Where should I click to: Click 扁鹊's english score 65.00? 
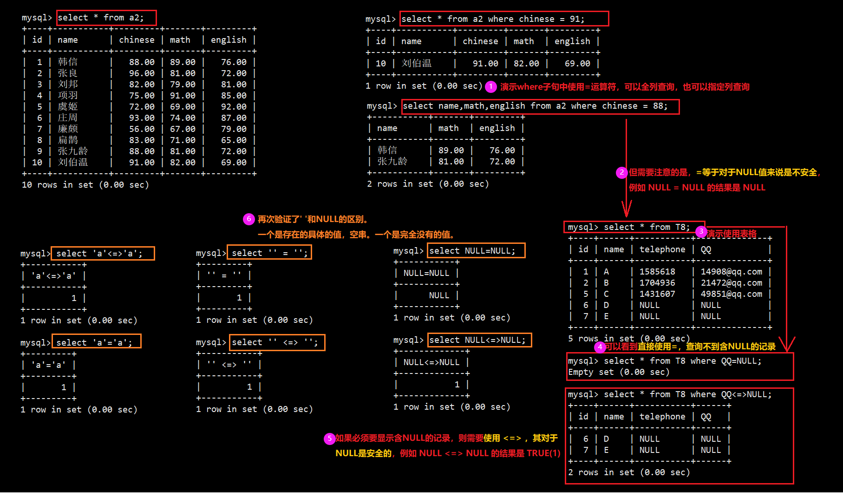click(x=234, y=140)
